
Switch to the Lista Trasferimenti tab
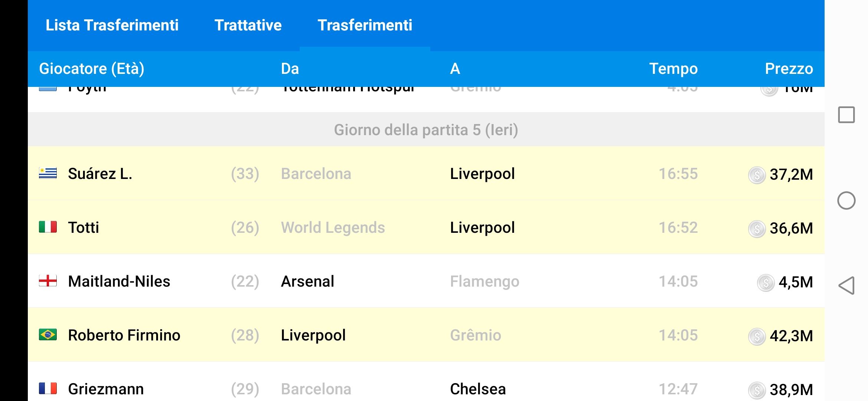(112, 25)
